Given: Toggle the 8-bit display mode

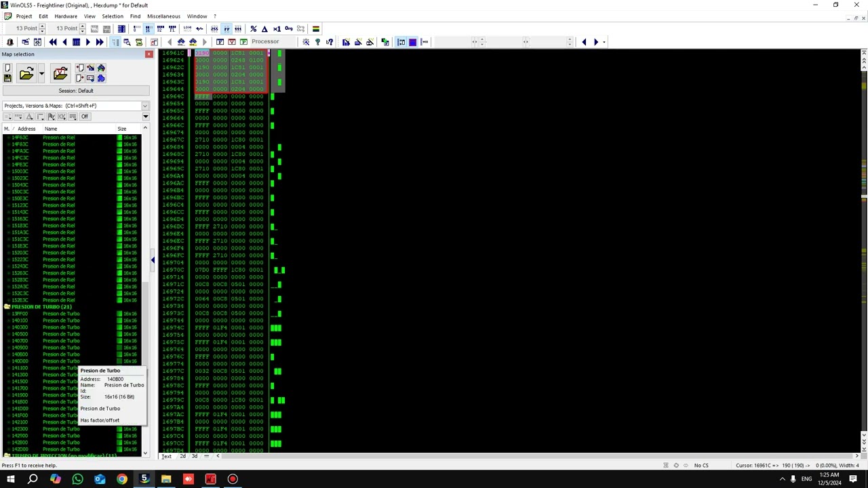Looking at the screenshot, I should 136,29.
